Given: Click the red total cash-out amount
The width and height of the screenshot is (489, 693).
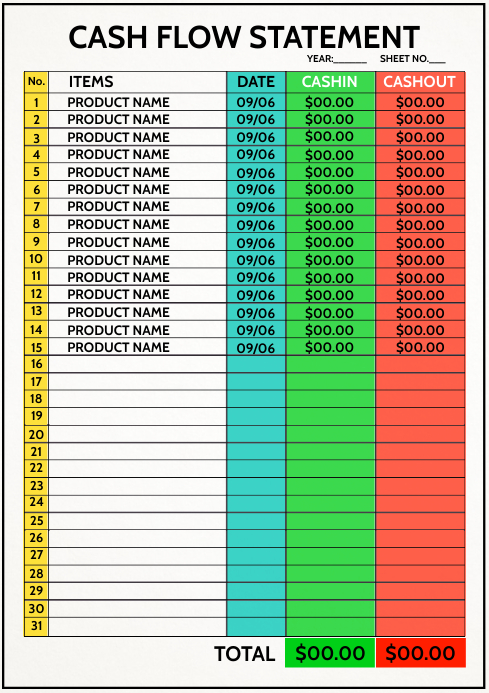Looking at the screenshot, I should (420, 653).
